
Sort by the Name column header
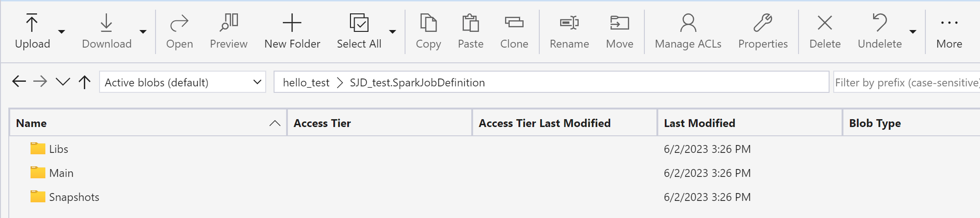click(31, 123)
